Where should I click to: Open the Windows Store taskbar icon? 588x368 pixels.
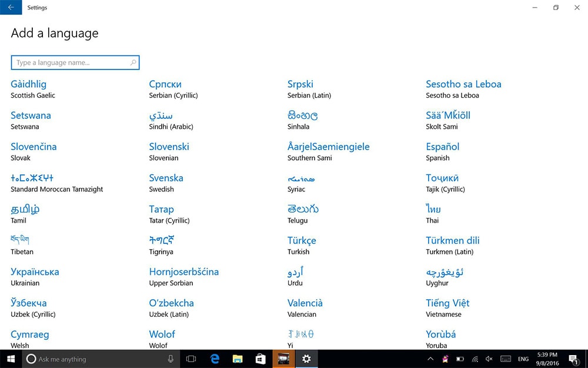[x=260, y=359]
